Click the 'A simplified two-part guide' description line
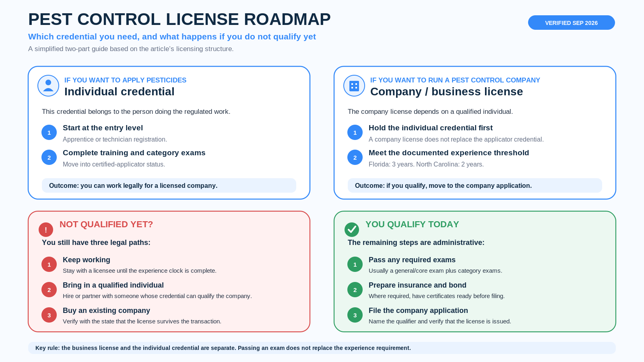Screen dimensions: 644x362 pos(131,49)
